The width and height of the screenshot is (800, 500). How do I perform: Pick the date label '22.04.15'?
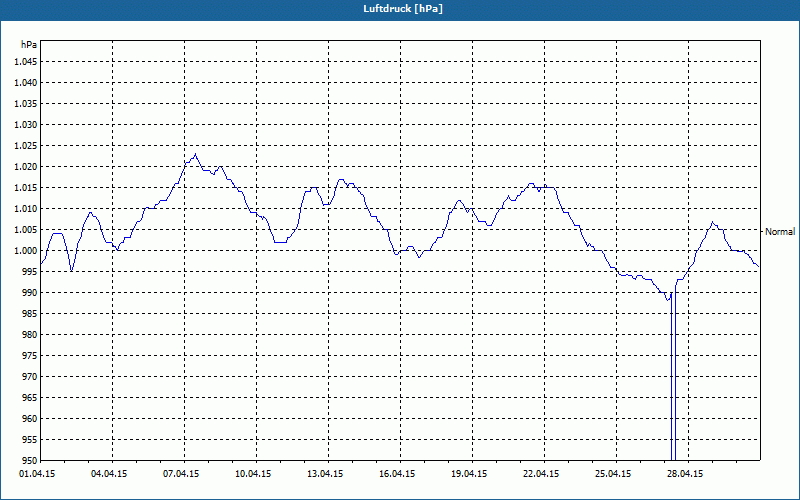tap(541, 474)
